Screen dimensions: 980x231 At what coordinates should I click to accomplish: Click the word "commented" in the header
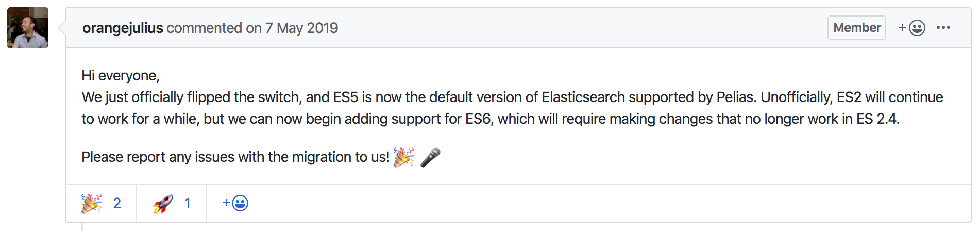pyautogui.click(x=204, y=28)
